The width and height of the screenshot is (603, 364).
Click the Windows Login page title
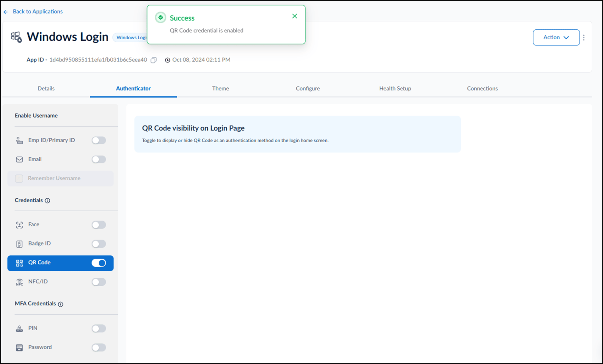click(67, 37)
